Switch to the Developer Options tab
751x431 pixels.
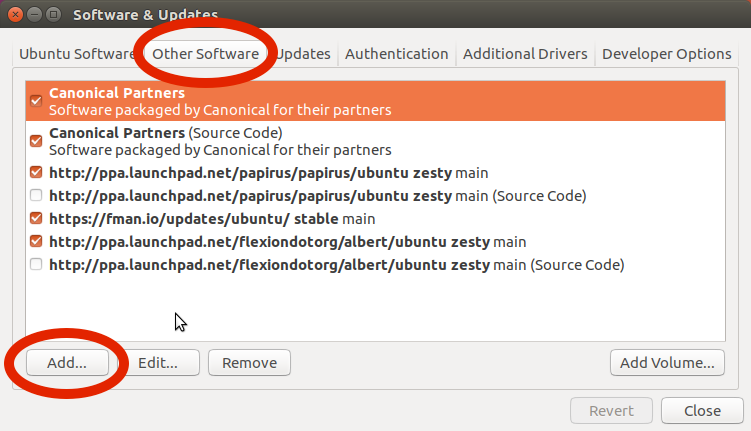pos(666,54)
